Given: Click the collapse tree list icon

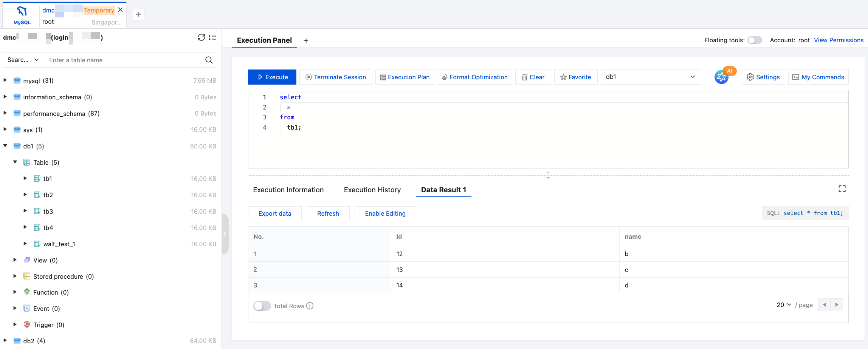Looking at the screenshot, I should click(x=213, y=37).
